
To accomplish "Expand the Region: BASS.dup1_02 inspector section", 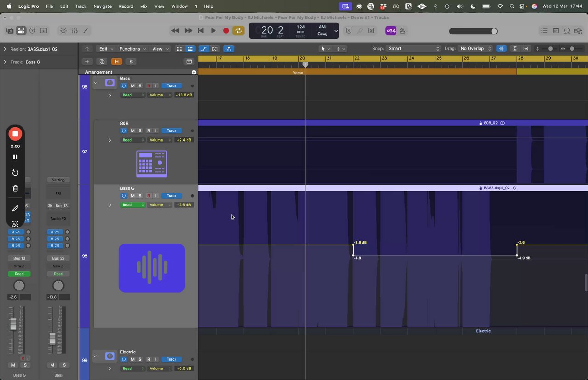I will pos(5,49).
